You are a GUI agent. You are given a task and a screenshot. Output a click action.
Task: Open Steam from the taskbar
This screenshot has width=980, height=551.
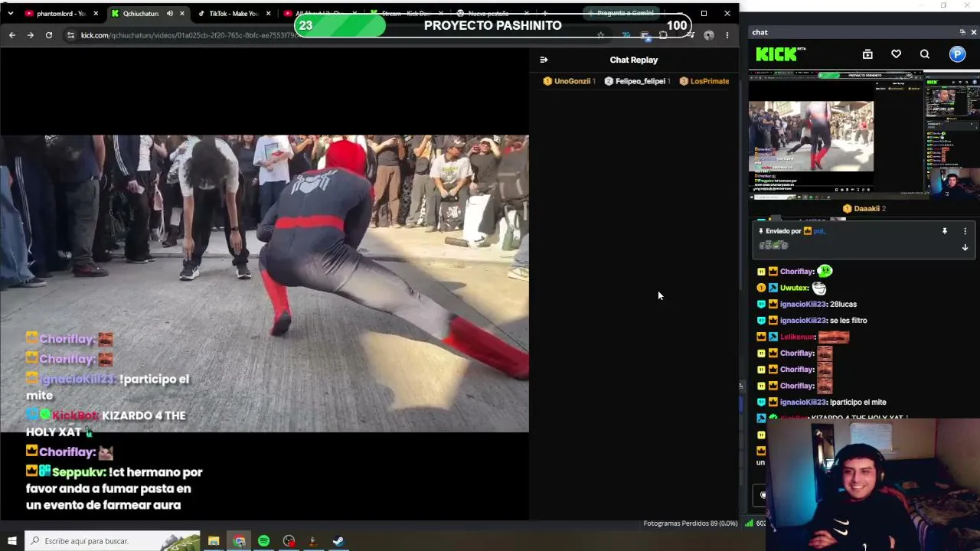pos(338,541)
